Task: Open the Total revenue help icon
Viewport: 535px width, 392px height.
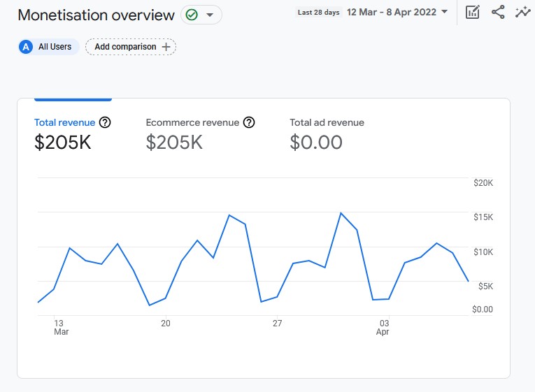Action: click(105, 122)
